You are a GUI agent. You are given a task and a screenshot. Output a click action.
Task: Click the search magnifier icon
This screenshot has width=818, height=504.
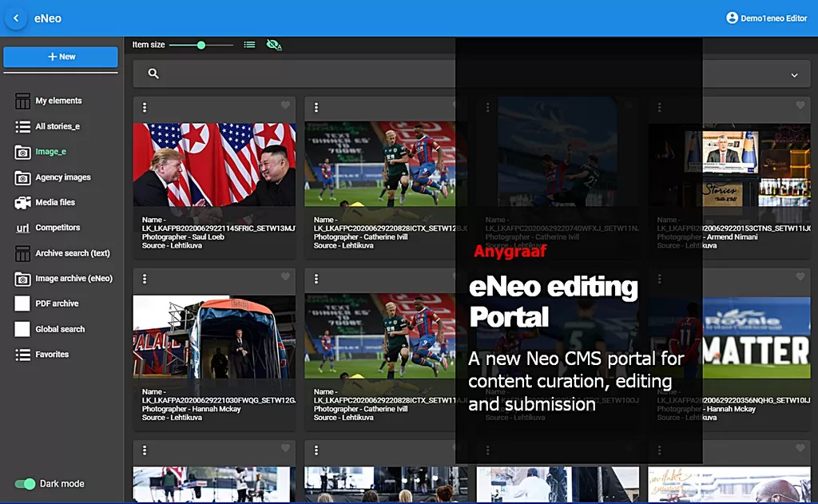[153, 73]
